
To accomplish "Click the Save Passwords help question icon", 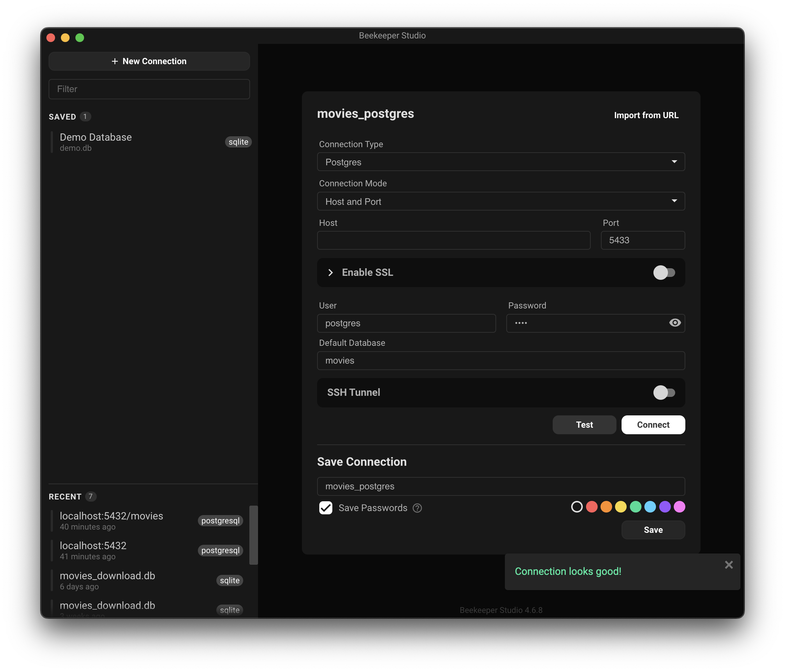I will coord(417,508).
